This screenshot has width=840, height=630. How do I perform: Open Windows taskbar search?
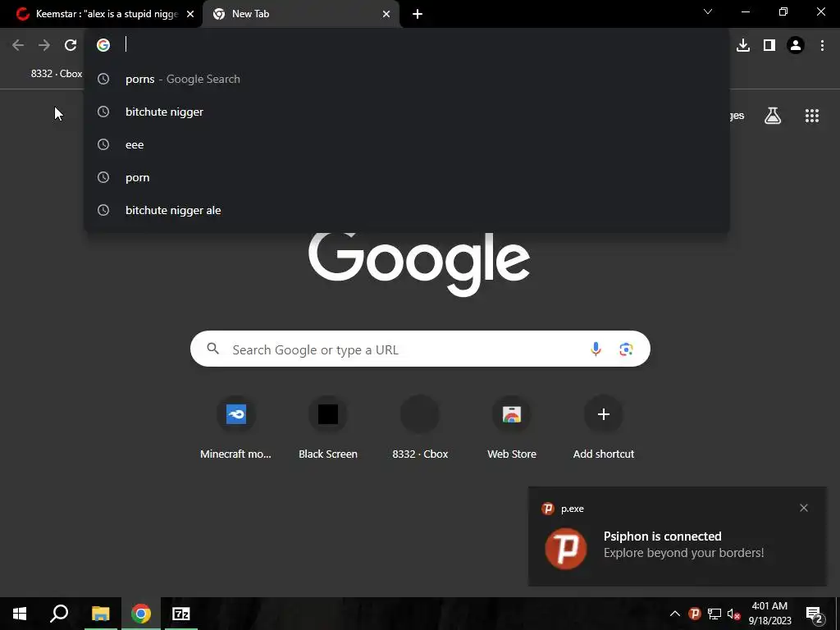[59, 614]
